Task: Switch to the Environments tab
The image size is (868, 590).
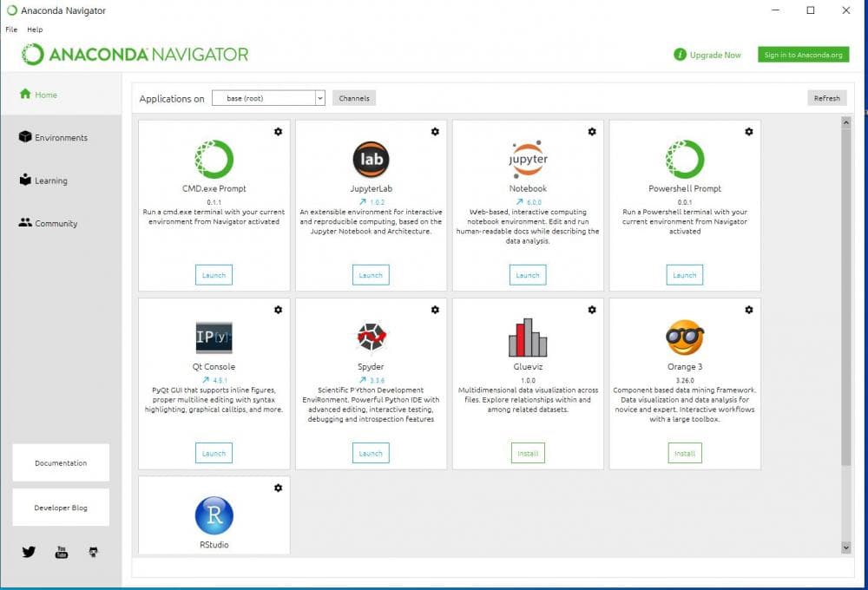Action: pyautogui.click(x=61, y=138)
